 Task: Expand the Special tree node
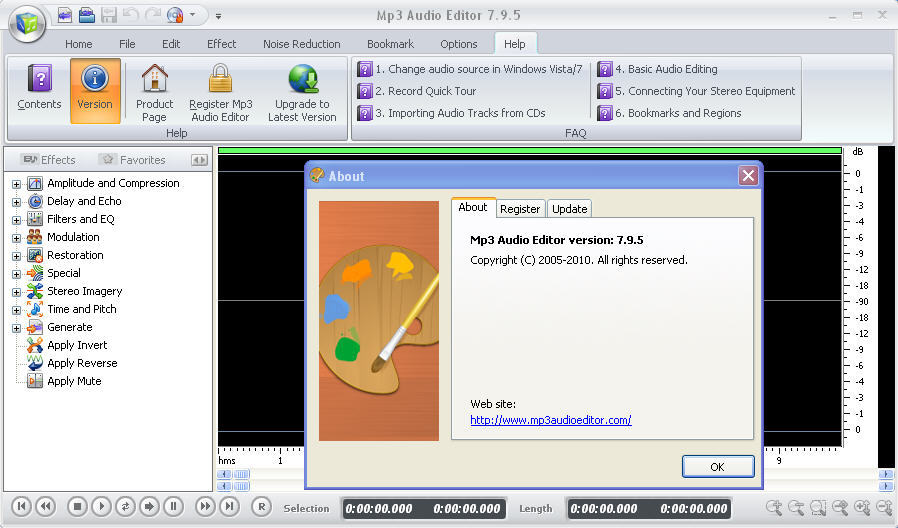(16, 274)
